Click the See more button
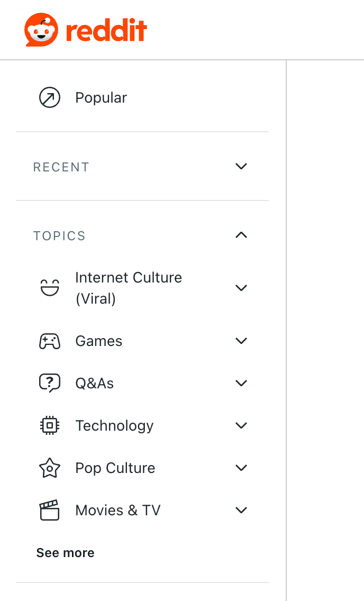The image size is (364, 601). (65, 553)
